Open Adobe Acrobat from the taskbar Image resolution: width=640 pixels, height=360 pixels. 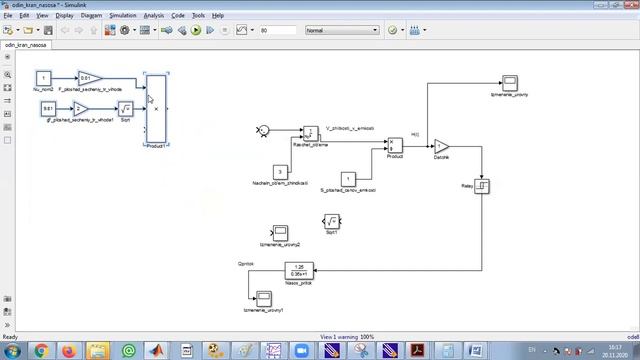pos(418,351)
